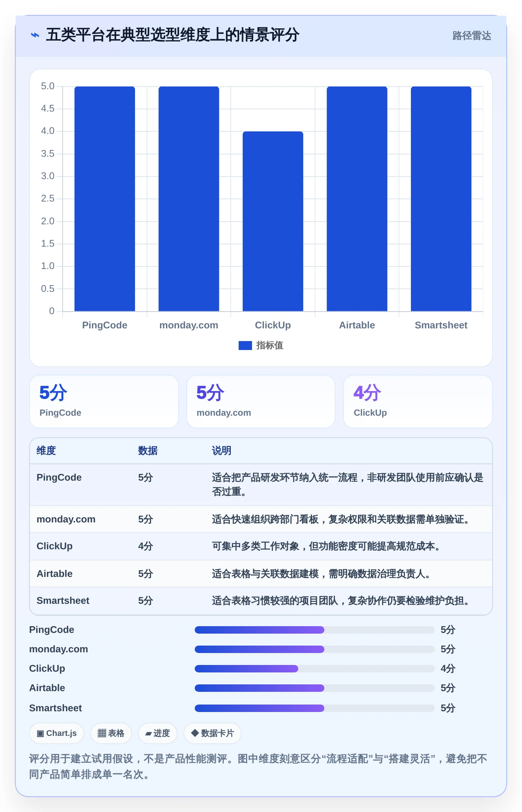The width and height of the screenshot is (522, 812).
Task: Click the diamond icon in 数据卡片 chip
Action: 195,733
